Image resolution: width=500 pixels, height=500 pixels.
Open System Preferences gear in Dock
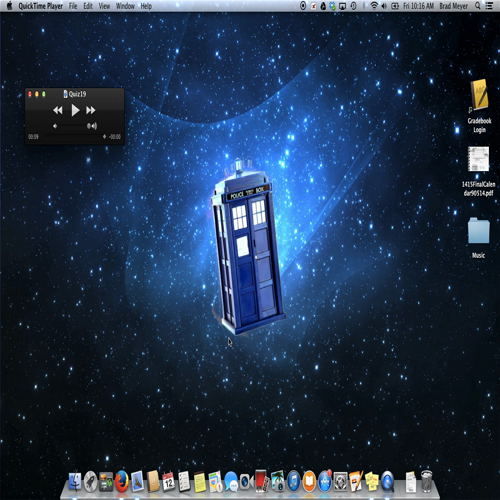(340, 481)
